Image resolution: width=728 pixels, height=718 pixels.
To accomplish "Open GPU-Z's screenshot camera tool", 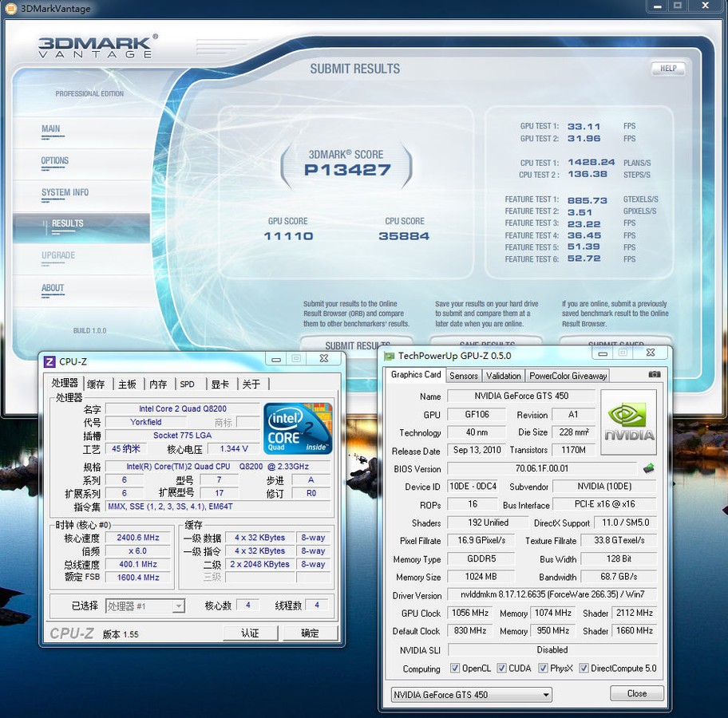I will (655, 375).
